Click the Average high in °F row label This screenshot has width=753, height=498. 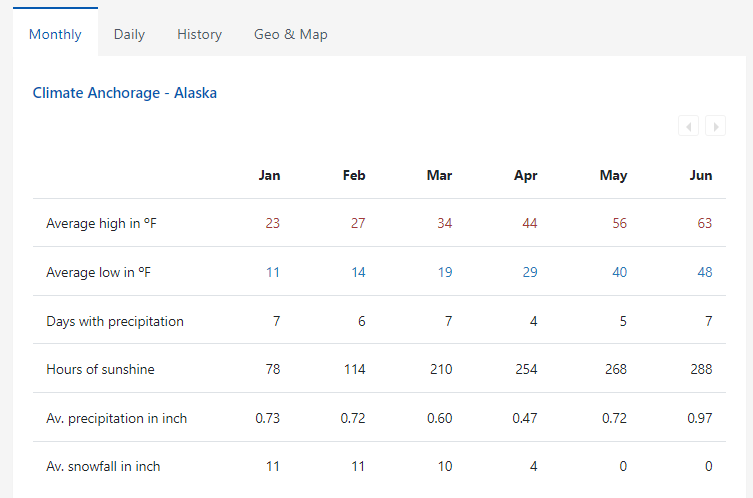[101, 223]
